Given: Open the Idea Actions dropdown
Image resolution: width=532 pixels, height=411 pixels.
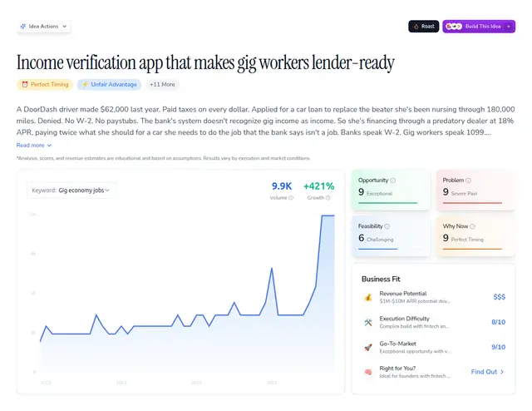Looking at the screenshot, I should tap(43, 26).
